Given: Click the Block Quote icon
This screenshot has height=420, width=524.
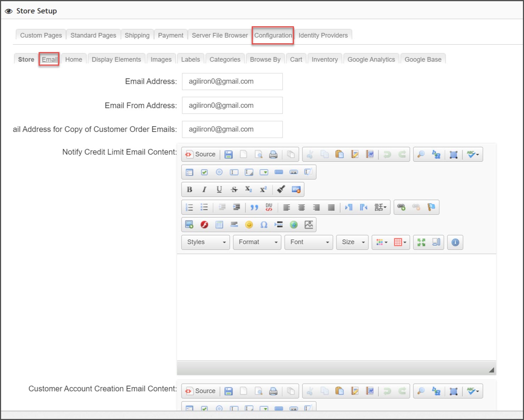Looking at the screenshot, I should [254, 207].
